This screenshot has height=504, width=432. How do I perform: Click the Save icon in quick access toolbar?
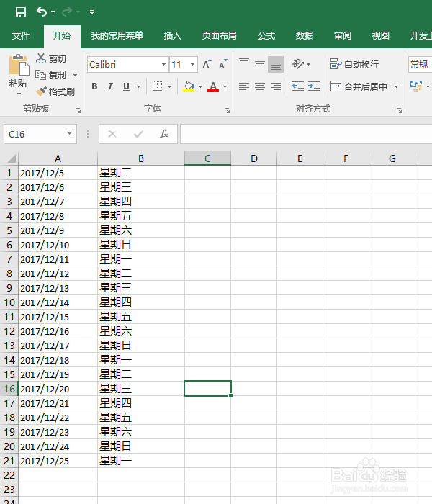tap(21, 12)
